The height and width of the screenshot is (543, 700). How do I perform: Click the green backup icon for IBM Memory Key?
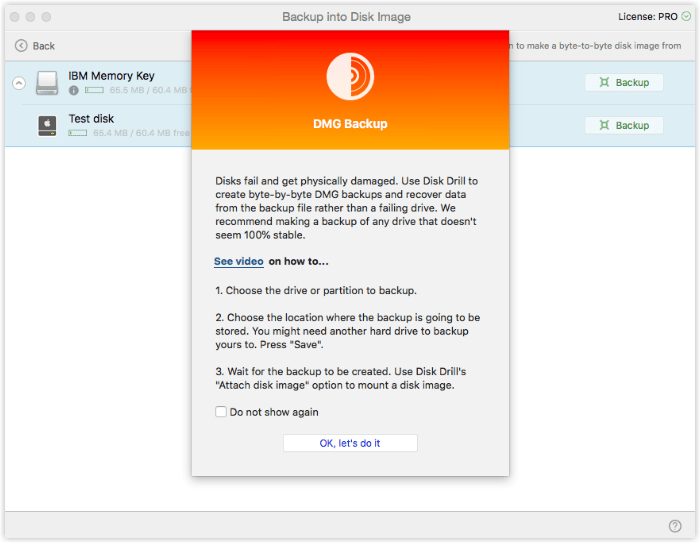(604, 82)
